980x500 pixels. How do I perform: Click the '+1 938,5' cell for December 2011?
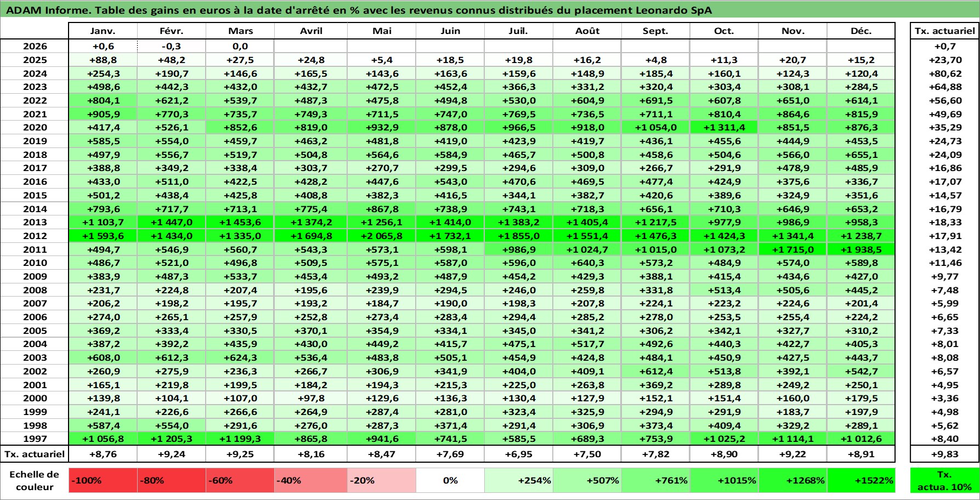(861, 249)
